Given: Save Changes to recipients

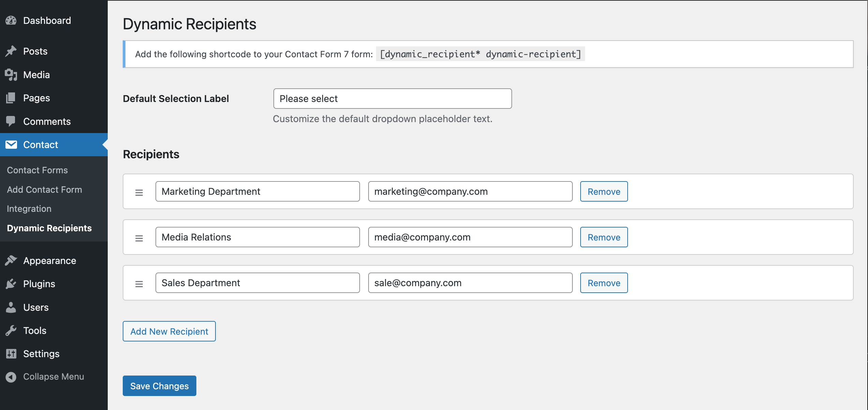Looking at the screenshot, I should click(159, 386).
